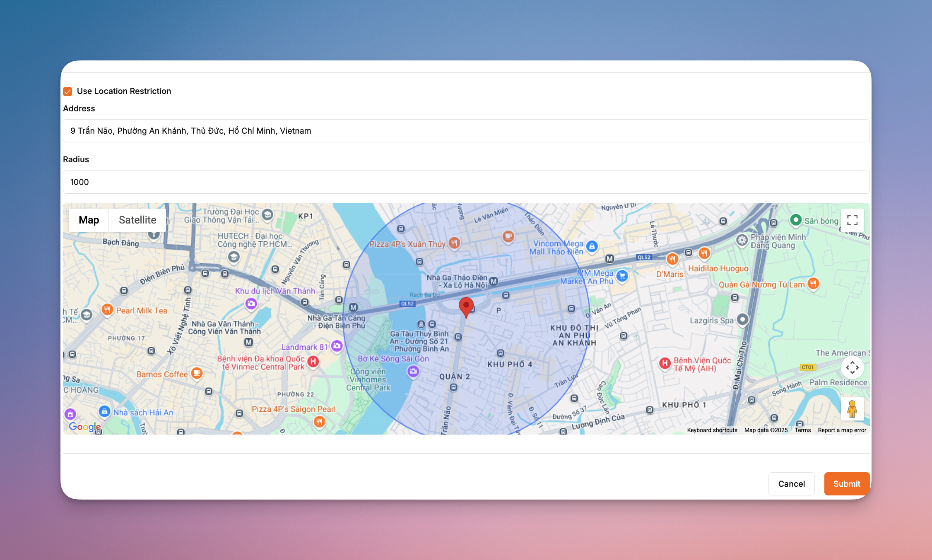Switch to Map view tab

click(x=89, y=220)
